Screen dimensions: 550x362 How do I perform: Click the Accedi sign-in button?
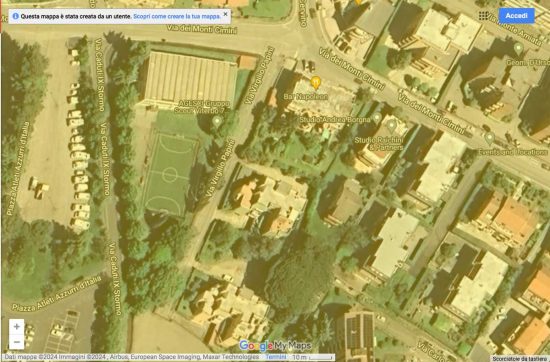tap(516, 16)
